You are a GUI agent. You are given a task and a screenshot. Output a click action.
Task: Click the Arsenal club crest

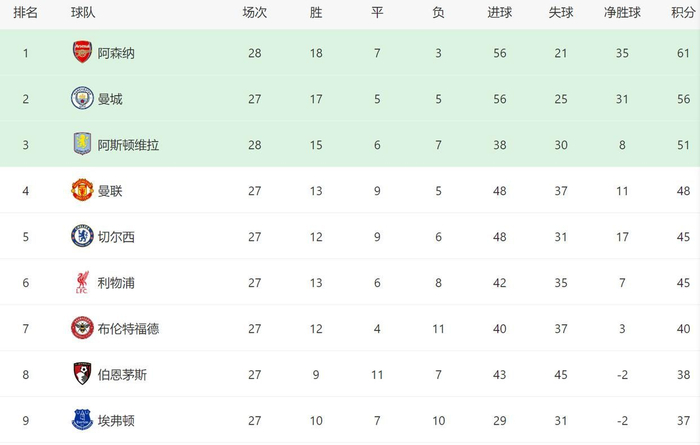[x=82, y=52]
